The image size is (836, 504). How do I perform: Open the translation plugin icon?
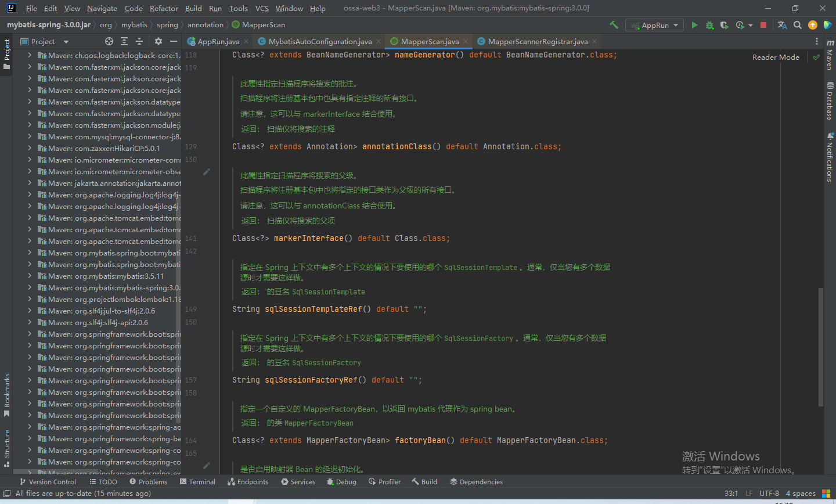tap(782, 25)
